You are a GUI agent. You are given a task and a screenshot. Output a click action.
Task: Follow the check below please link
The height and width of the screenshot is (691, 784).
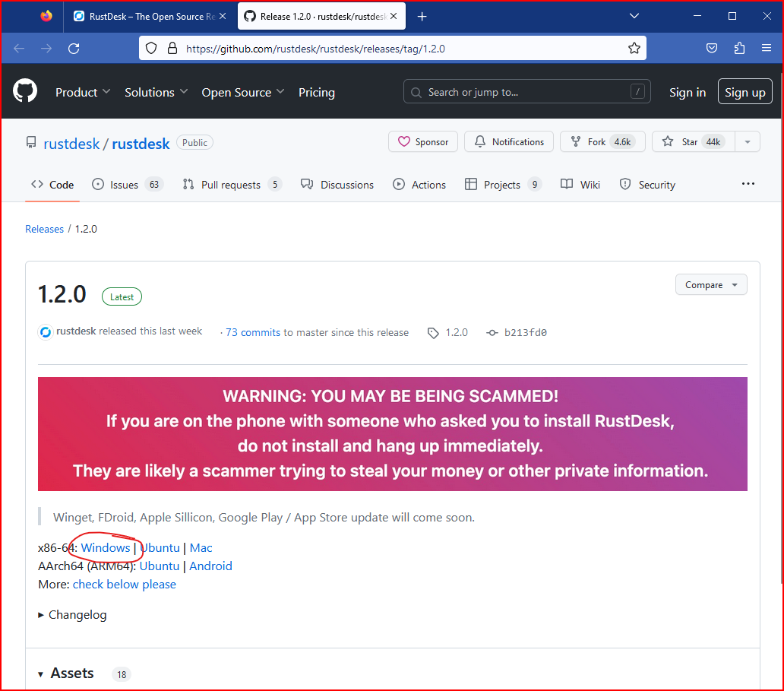pos(125,585)
